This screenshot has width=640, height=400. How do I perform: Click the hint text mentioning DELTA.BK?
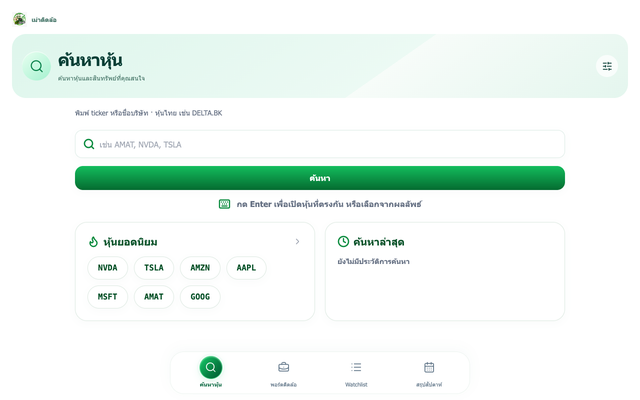(149, 113)
